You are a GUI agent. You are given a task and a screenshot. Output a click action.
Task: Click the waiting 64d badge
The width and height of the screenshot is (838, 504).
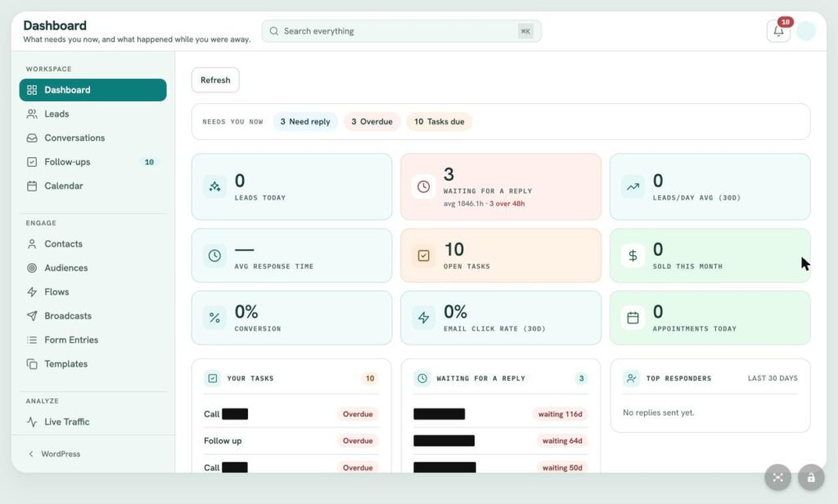(x=561, y=441)
